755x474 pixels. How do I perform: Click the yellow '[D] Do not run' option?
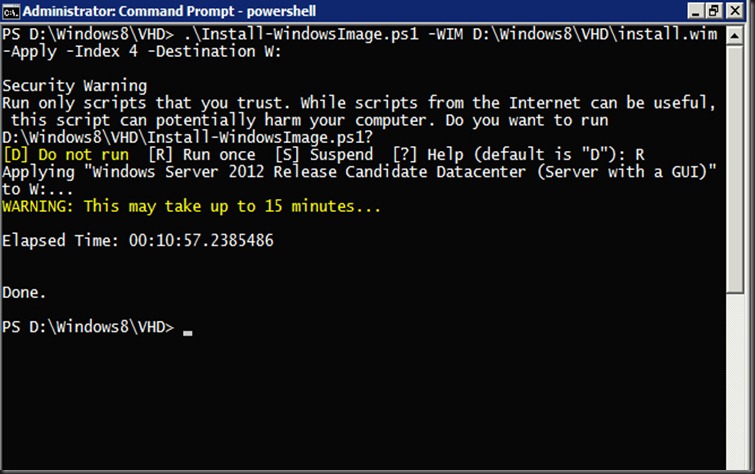point(66,155)
